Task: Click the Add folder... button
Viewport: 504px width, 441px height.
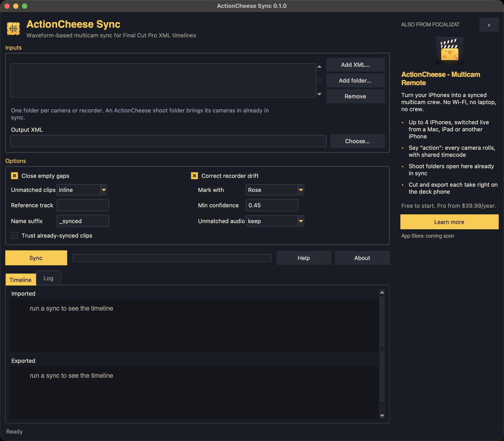Action: (355, 80)
